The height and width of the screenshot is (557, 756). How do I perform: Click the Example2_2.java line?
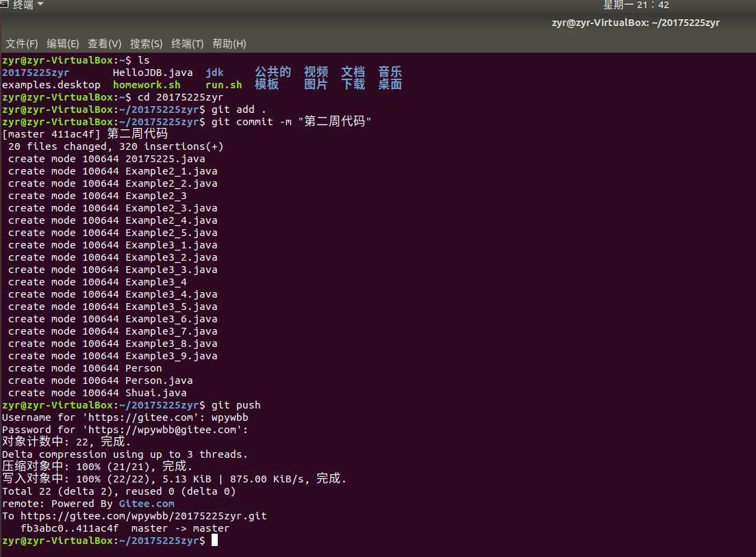(113, 183)
